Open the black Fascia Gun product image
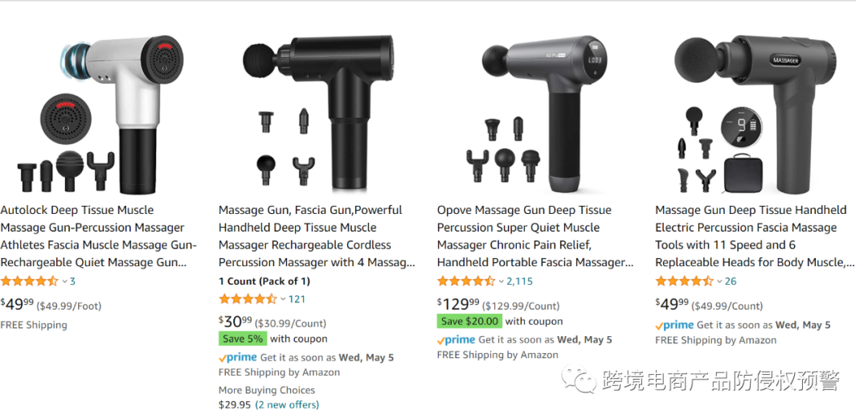 [318, 113]
